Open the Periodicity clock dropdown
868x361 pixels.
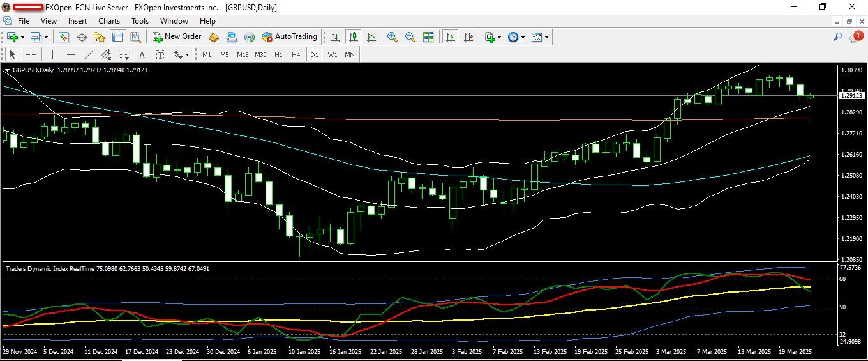523,37
